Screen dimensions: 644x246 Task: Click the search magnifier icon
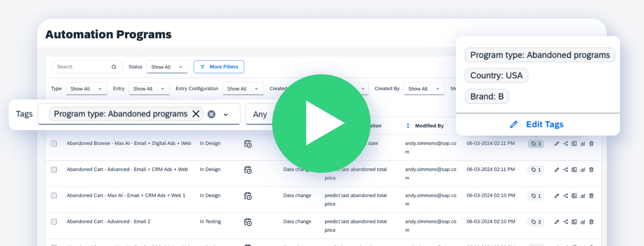(114, 67)
